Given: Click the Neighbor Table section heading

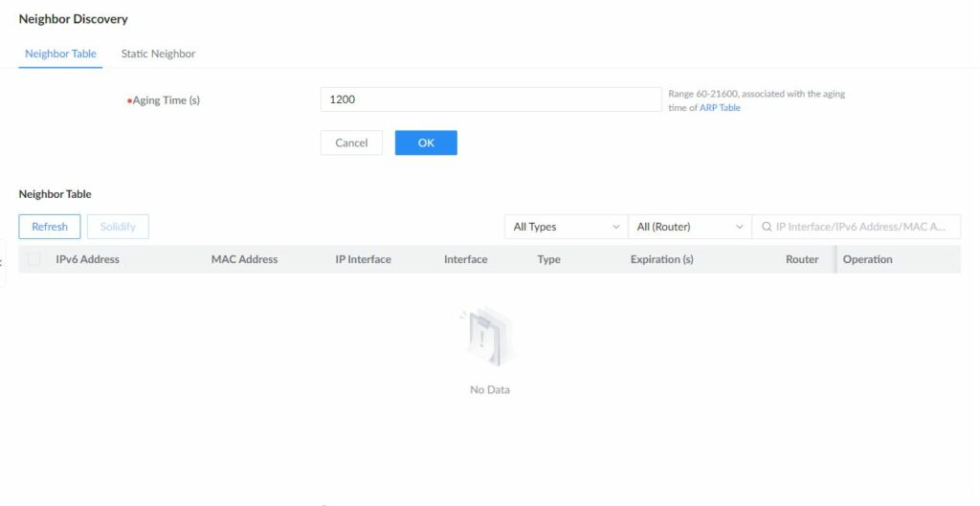Looking at the screenshot, I should tap(55, 194).
